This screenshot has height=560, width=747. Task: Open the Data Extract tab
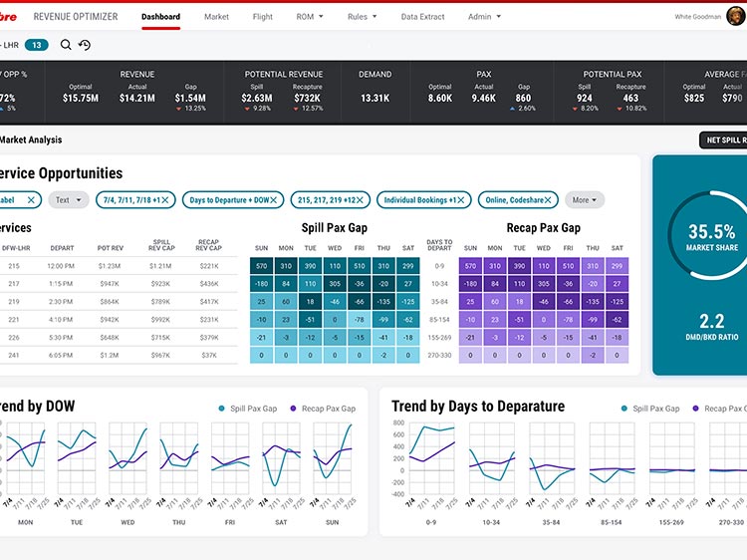[x=423, y=17]
